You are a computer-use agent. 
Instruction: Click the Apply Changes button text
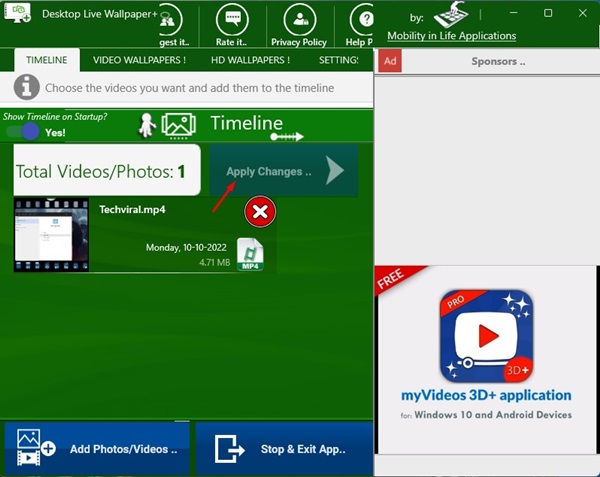pos(269,171)
